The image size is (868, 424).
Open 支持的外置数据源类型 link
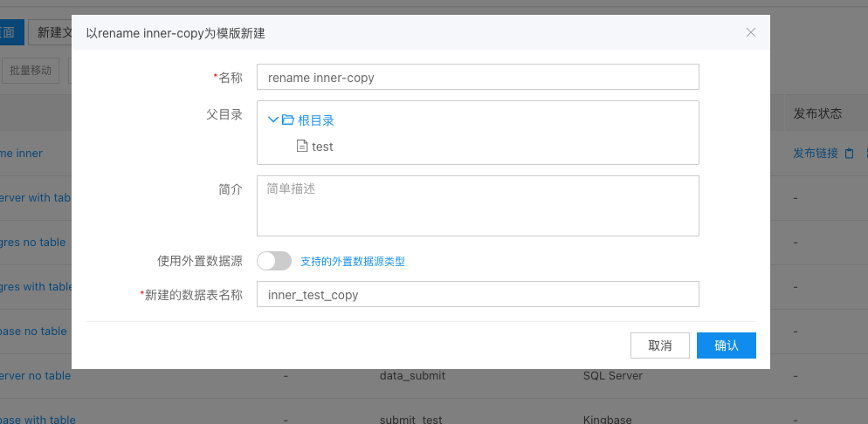tap(353, 262)
